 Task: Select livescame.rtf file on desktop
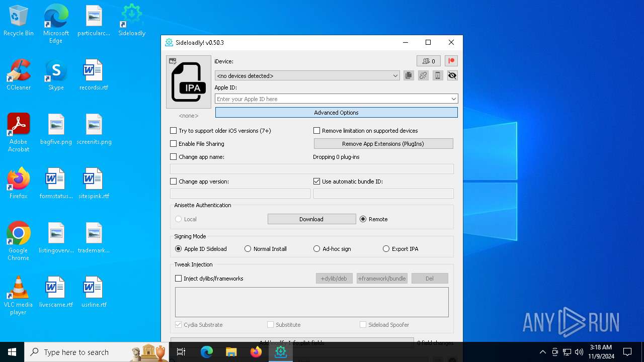coord(56,293)
